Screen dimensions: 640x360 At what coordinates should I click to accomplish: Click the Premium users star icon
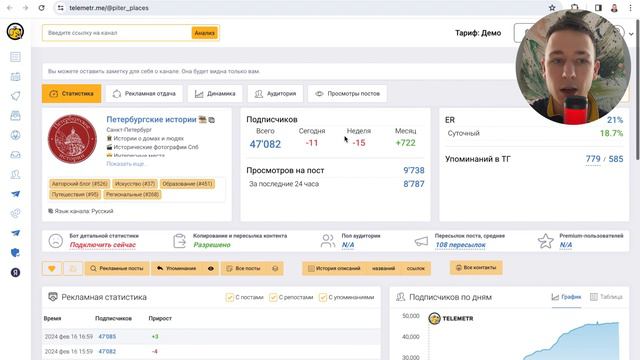(546, 241)
